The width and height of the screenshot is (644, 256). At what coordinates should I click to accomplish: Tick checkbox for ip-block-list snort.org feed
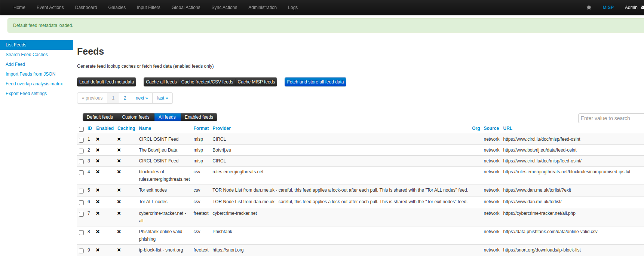click(x=81, y=251)
